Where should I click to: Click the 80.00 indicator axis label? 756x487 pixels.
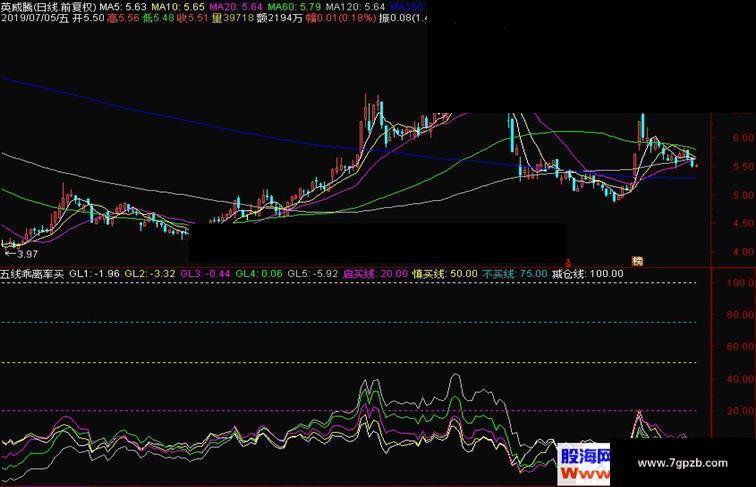tap(741, 314)
